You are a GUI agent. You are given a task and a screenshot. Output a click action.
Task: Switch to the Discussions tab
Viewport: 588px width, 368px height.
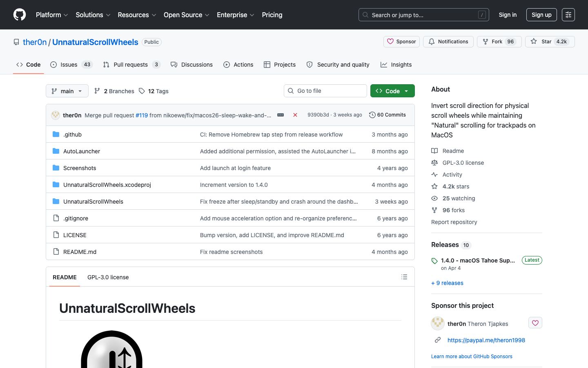[192, 65]
